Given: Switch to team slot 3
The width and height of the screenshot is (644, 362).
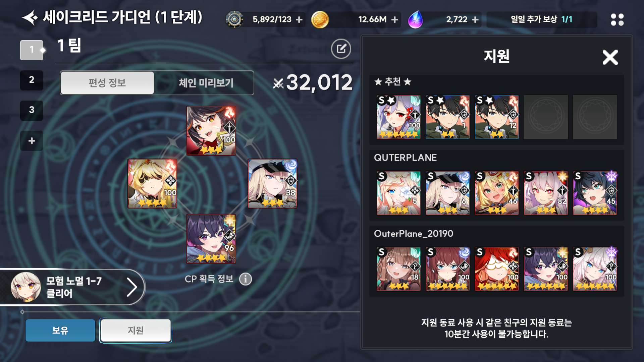Looking at the screenshot, I should [32, 110].
